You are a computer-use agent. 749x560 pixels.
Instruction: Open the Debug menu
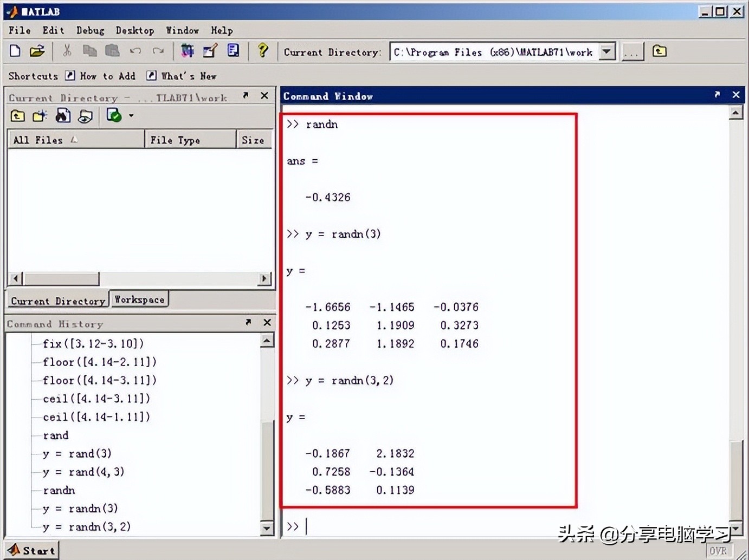tap(90, 30)
